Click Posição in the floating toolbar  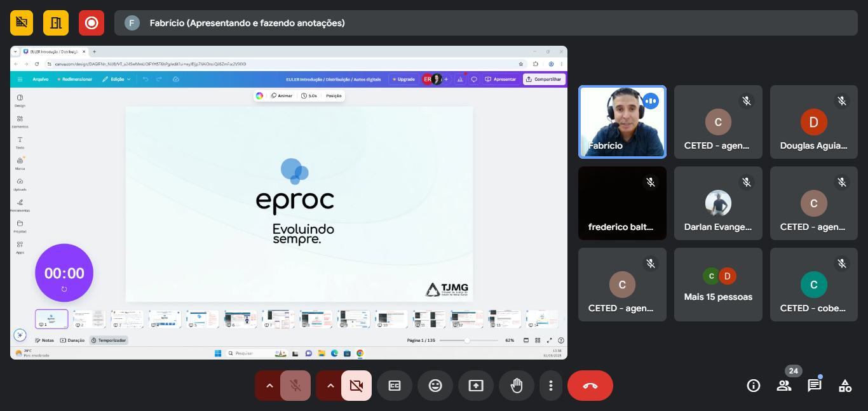(334, 96)
